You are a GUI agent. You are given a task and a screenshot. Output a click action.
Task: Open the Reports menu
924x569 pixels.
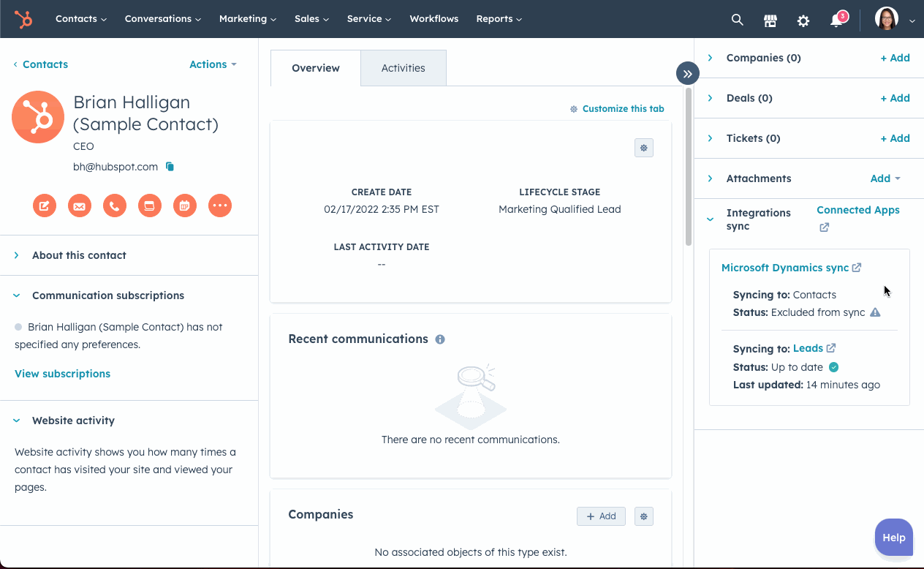(499, 19)
